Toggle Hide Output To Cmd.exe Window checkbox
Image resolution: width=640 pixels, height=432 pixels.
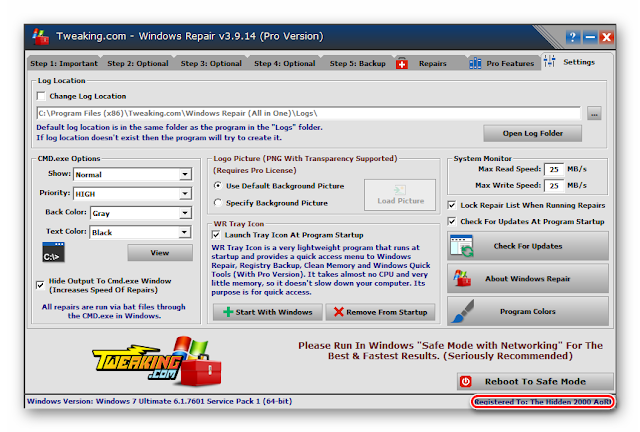[40, 285]
